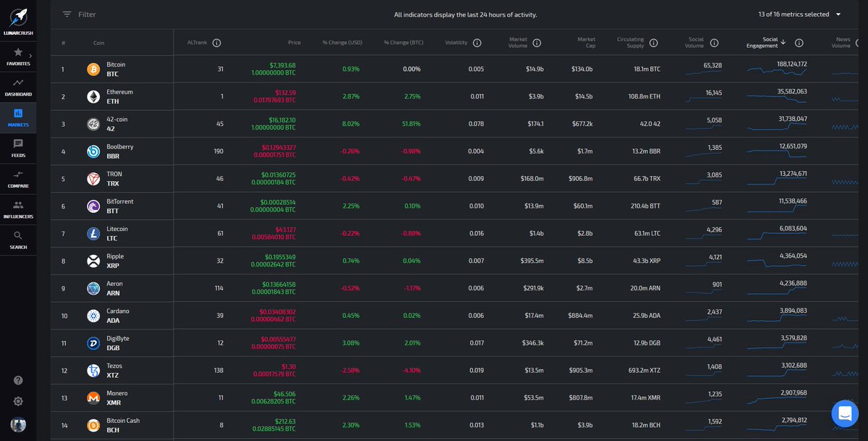Click Bitcoin price $7,393.68
The image size is (868, 441).
283,65
